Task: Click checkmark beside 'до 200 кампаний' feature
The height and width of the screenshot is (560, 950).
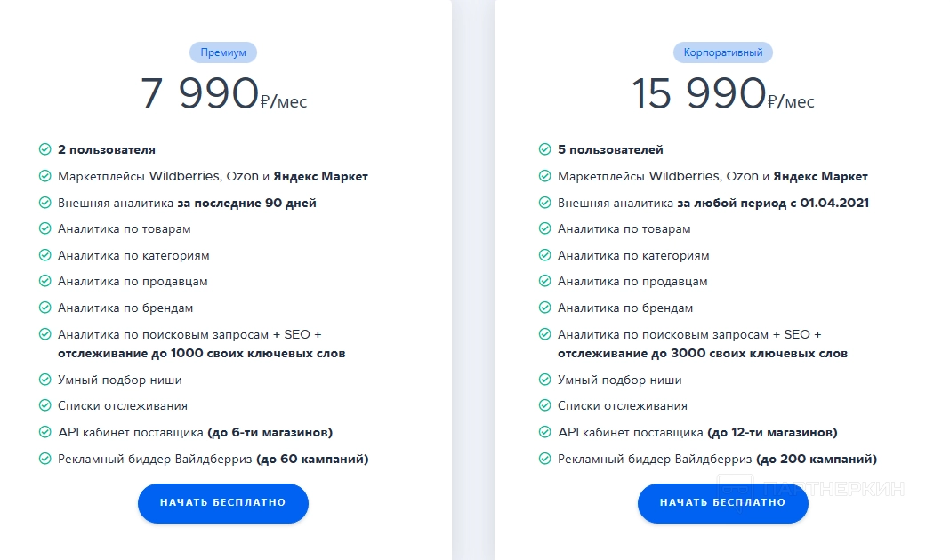Action: [x=544, y=460]
